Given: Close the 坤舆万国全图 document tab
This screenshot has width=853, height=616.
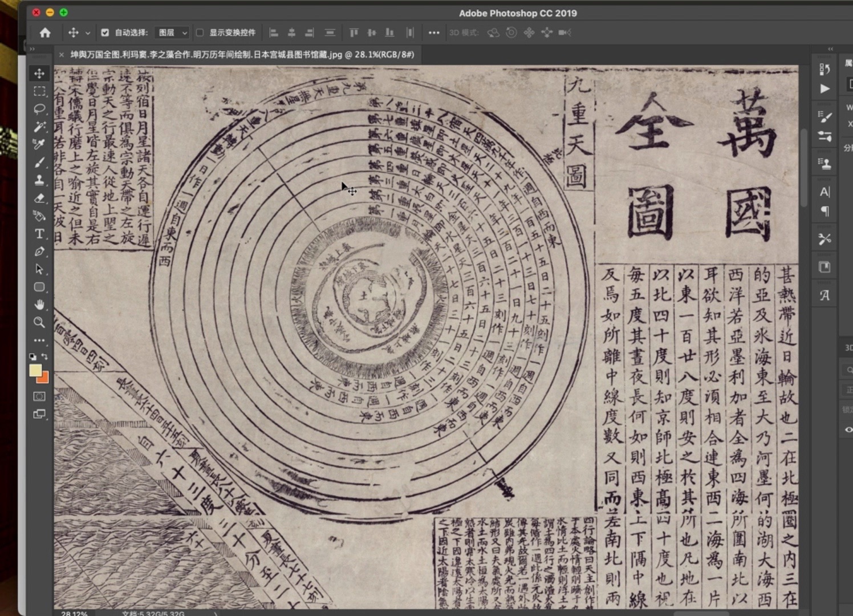Looking at the screenshot, I should click(61, 55).
